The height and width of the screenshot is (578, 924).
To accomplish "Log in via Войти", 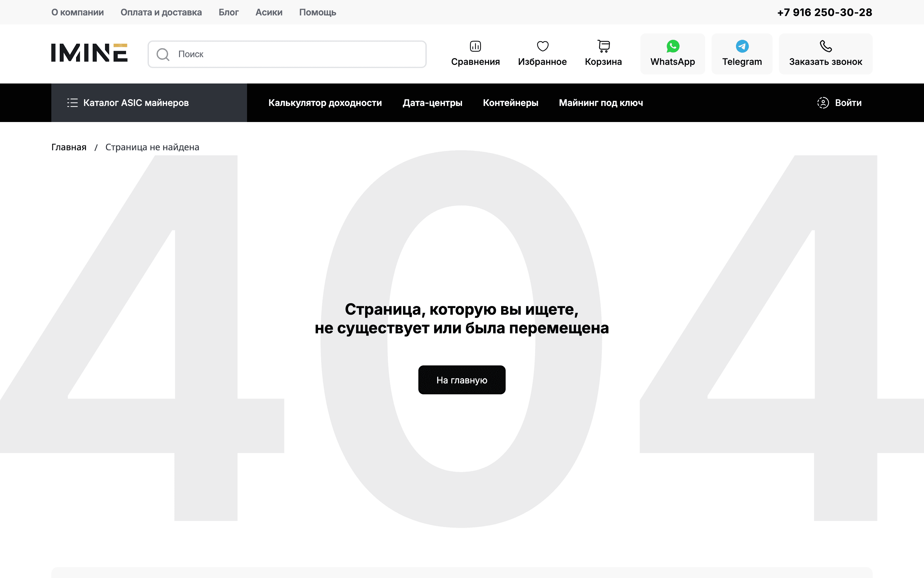I will pos(848,103).
